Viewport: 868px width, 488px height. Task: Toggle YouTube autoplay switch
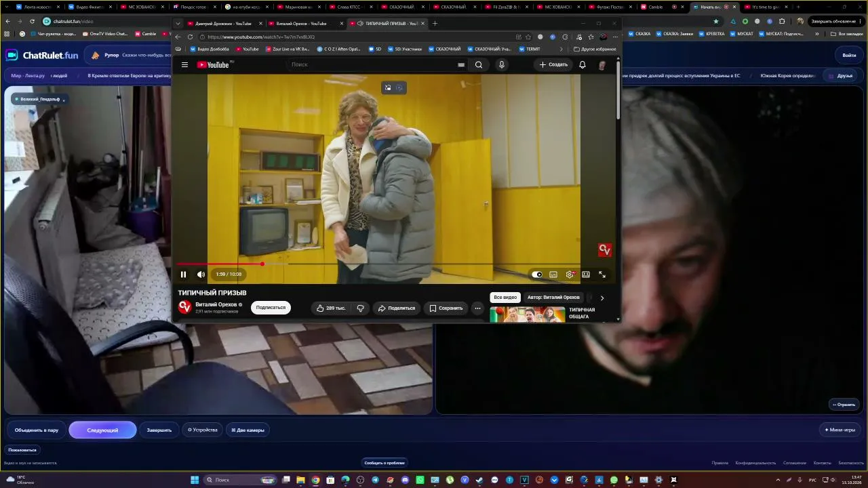[x=537, y=274]
